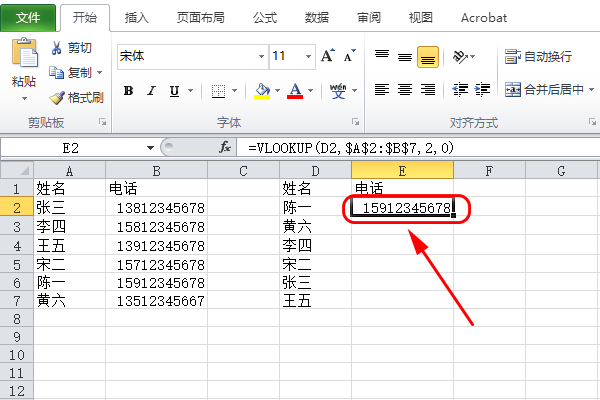
Task: Open font group dialog launcher
Action: pyautogui.click(x=355, y=122)
